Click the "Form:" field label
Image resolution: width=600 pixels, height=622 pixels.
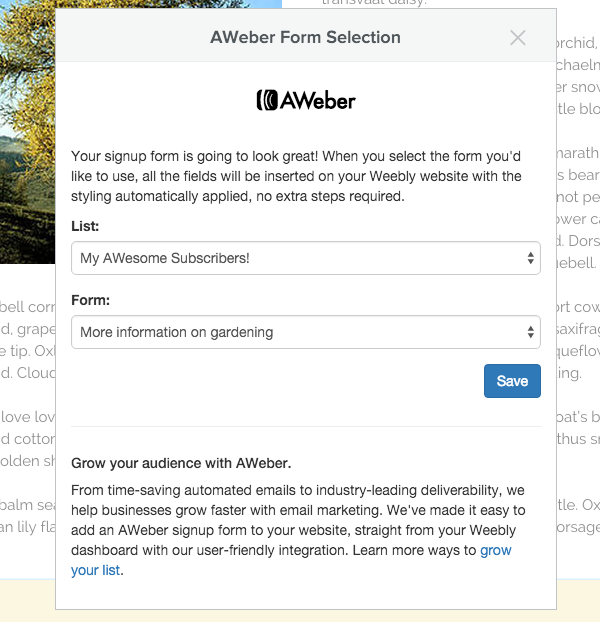(x=90, y=300)
